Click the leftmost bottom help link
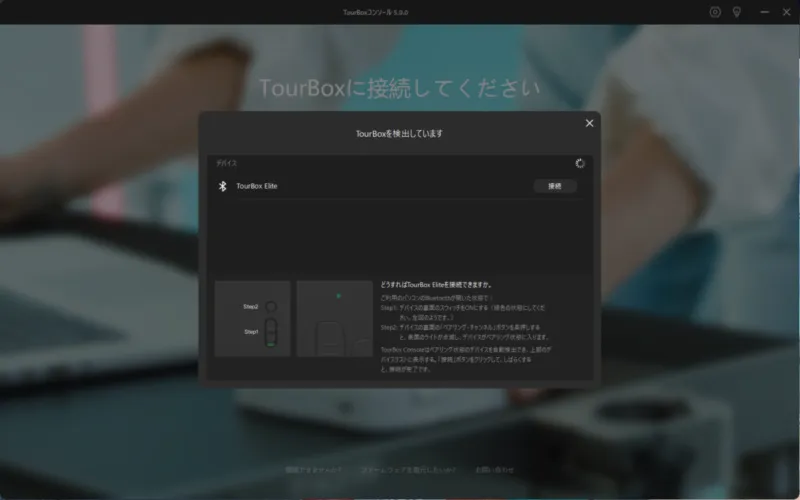 click(313, 469)
